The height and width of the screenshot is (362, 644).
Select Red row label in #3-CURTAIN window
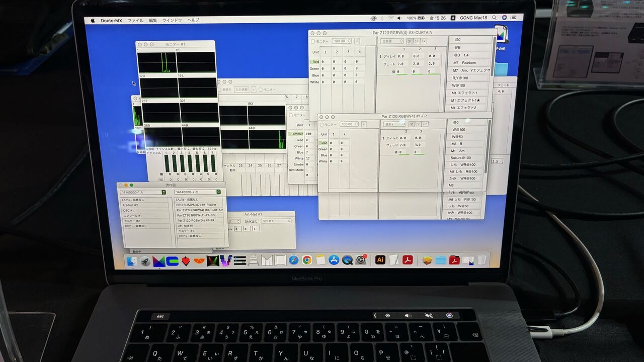[x=315, y=62]
